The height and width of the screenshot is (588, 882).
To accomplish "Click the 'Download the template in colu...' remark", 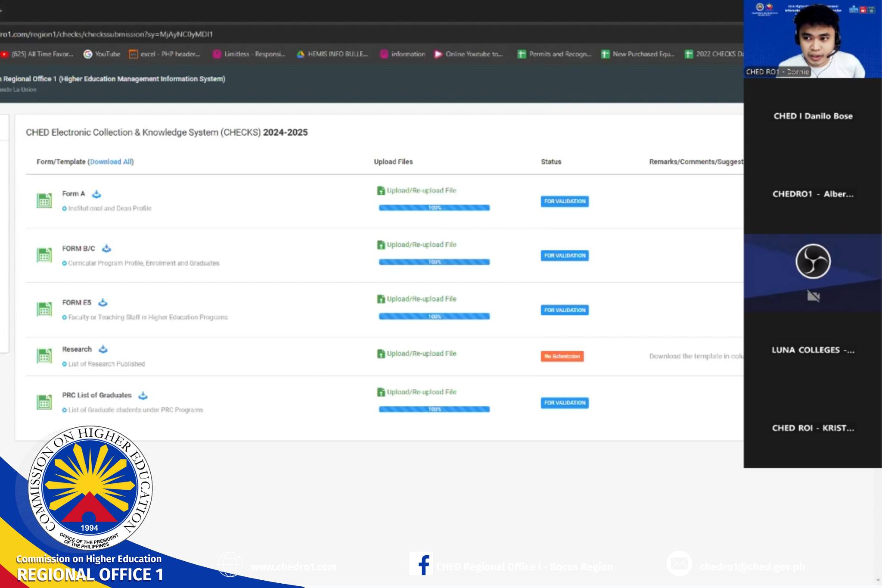I will point(696,356).
